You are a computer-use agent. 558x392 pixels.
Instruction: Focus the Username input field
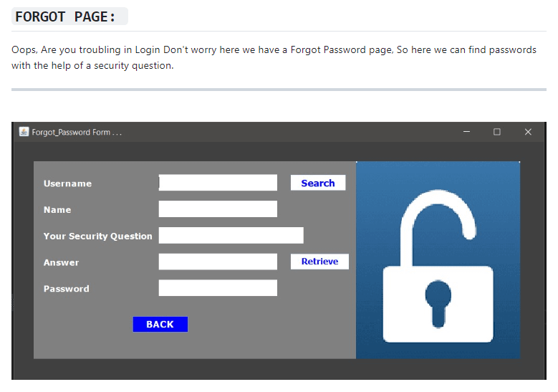pyautogui.click(x=218, y=183)
